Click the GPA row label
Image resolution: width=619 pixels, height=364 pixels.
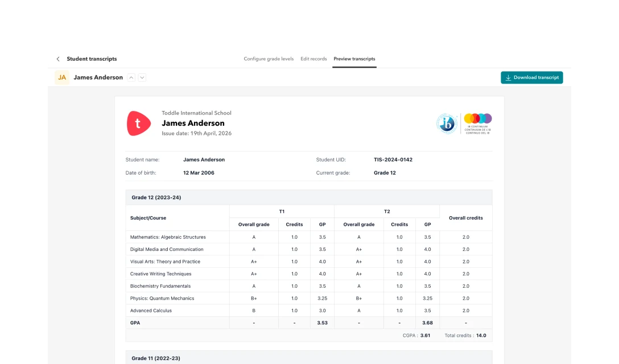pyautogui.click(x=135, y=322)
